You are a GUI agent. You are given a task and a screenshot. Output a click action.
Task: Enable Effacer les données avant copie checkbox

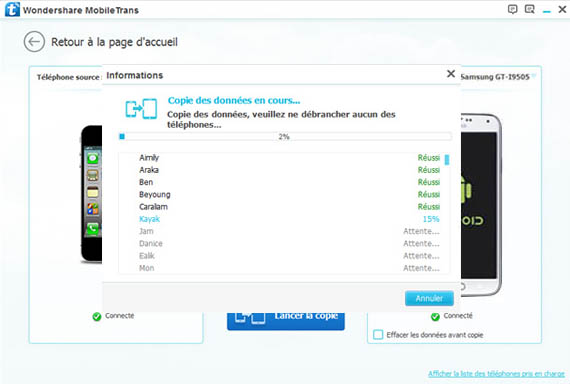(x=378, y=335)
